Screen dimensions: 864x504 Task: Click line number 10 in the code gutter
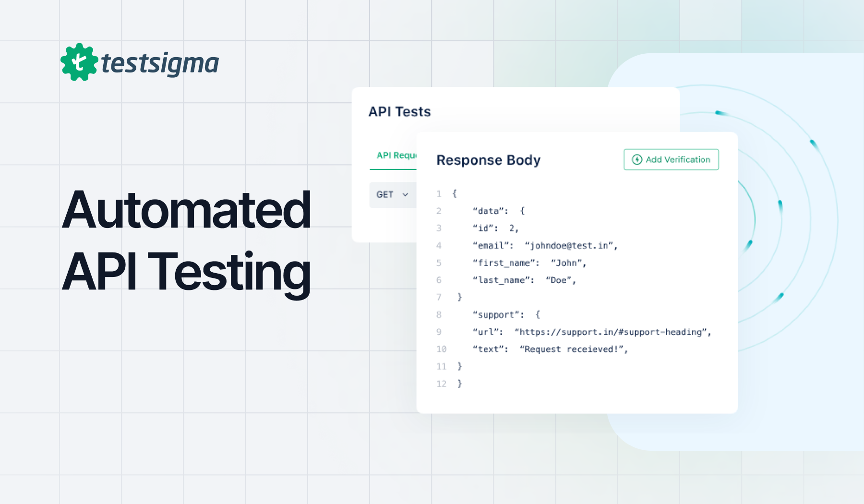tap(442, 349)
